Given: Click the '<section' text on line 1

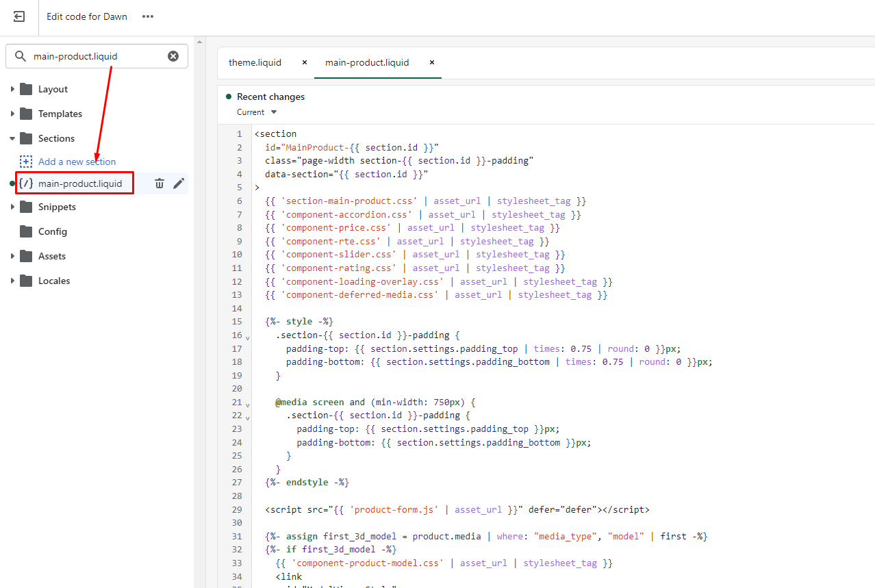Looking at the screenshot, I should (x=275, y=134).
